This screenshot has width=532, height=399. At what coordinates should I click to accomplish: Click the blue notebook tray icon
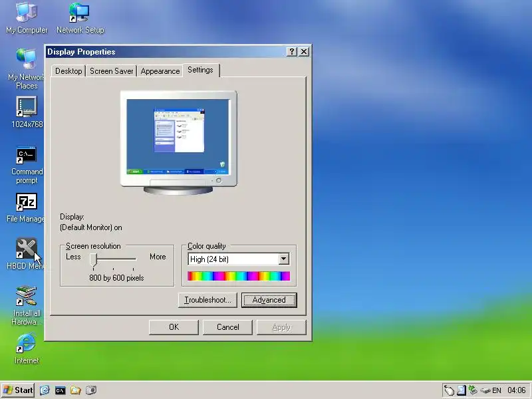(x=461, y=390)
